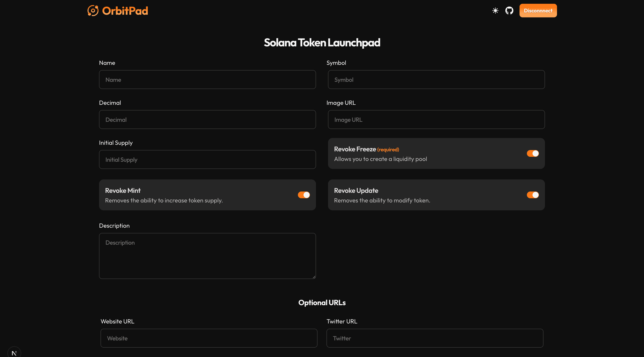Click inside the Description textarea

pyautogui.click(x=207, y=256)
